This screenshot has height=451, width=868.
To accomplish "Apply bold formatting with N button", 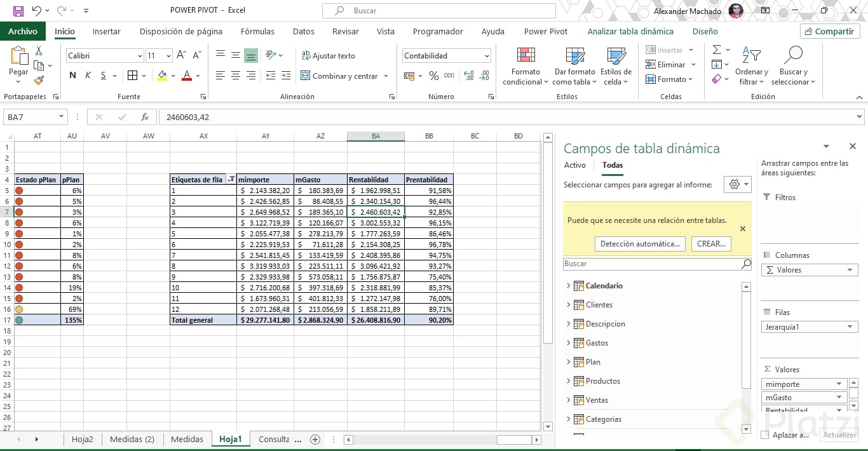I will pyautogui.click(x=72, y=76).
